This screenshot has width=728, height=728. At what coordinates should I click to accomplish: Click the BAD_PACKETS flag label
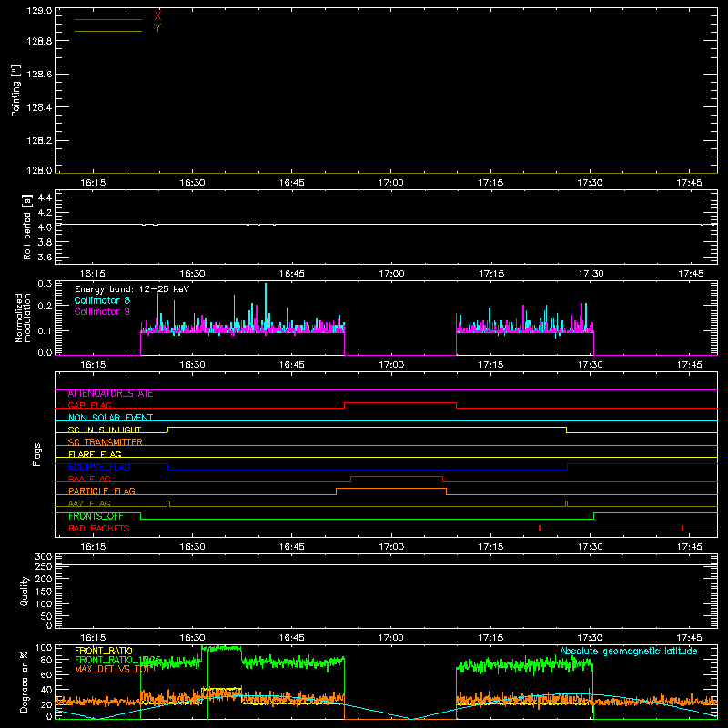(99, 529)
